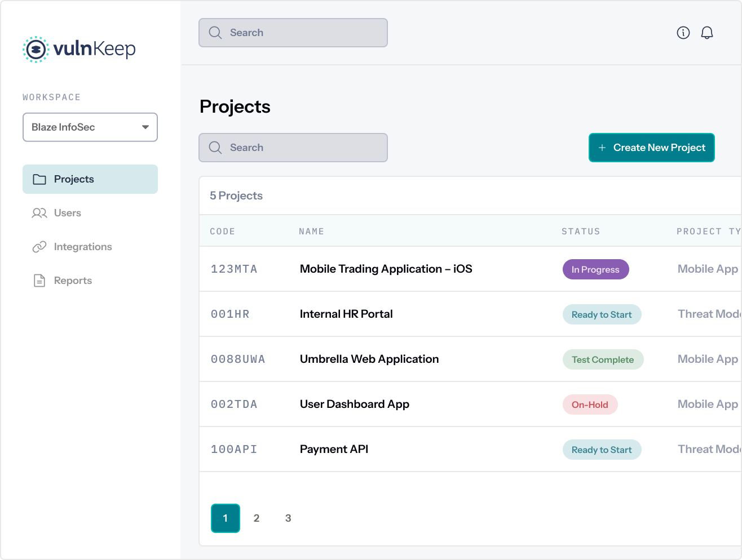Click project code 123MTA
The image size is (742, 560).
point(234,269)
